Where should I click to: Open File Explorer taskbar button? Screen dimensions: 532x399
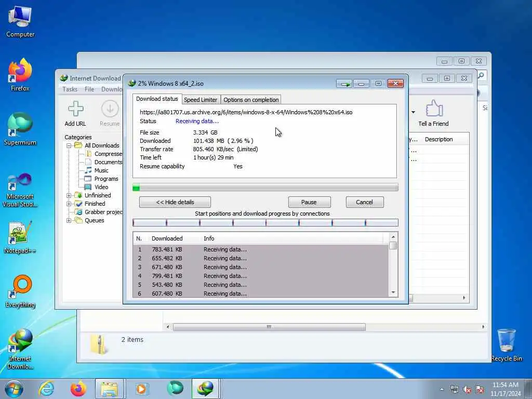(x=109, y=389)
